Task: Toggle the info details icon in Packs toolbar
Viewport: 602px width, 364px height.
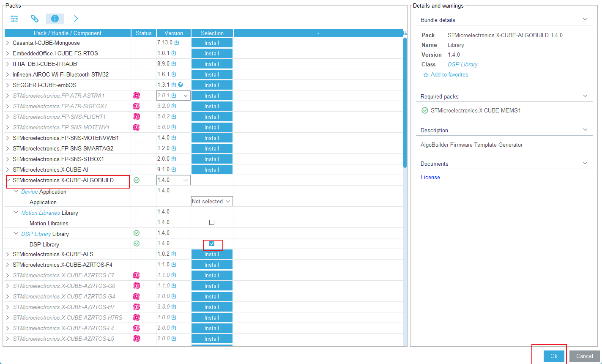Action: click(x=55, y=19)
